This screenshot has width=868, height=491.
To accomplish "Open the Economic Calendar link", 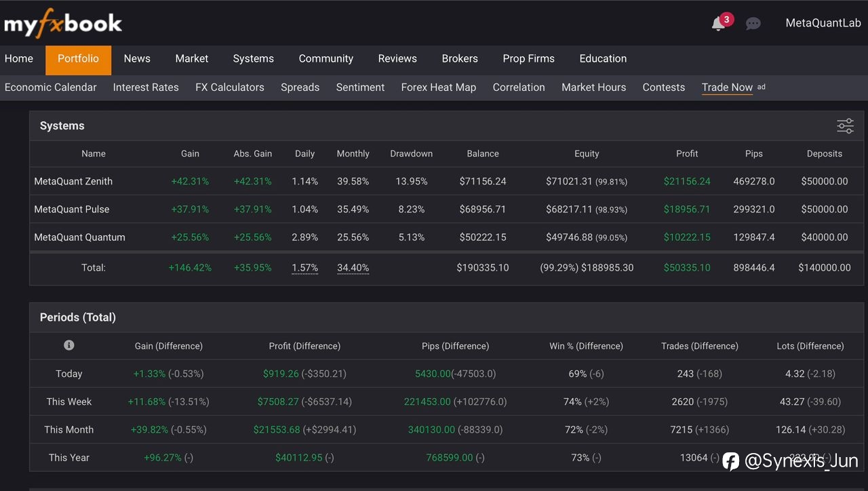I will click(x=51, y=87).
